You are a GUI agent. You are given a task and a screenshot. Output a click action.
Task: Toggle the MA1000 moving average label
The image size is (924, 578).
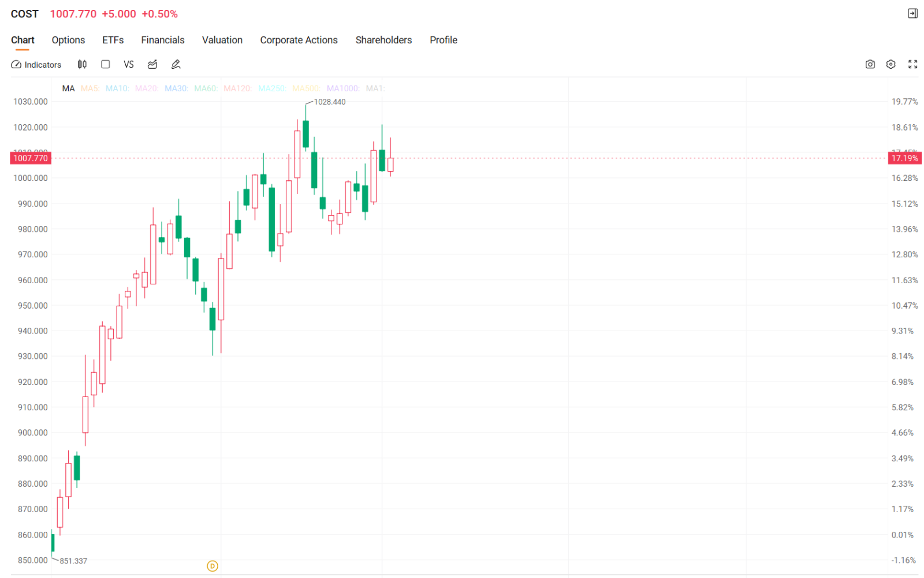coord(343,88)
